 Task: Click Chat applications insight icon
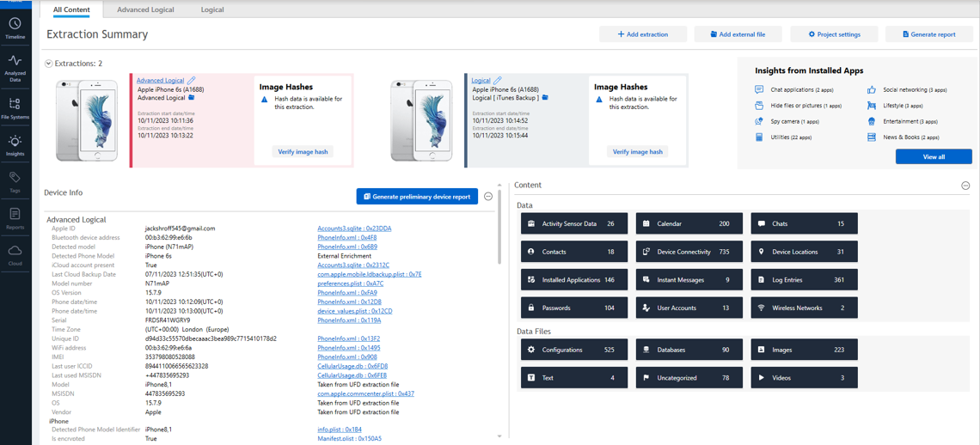759,90
